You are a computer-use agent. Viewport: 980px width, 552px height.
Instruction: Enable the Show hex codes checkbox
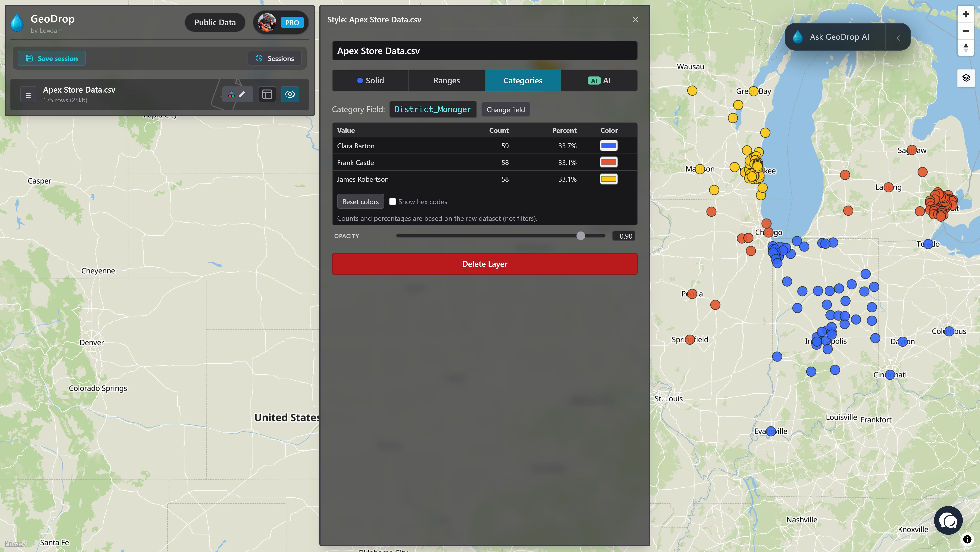pos(393,201)
